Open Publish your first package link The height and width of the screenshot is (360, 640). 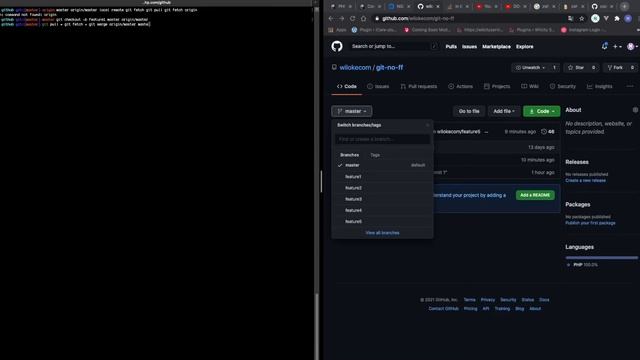coord(590,223)
